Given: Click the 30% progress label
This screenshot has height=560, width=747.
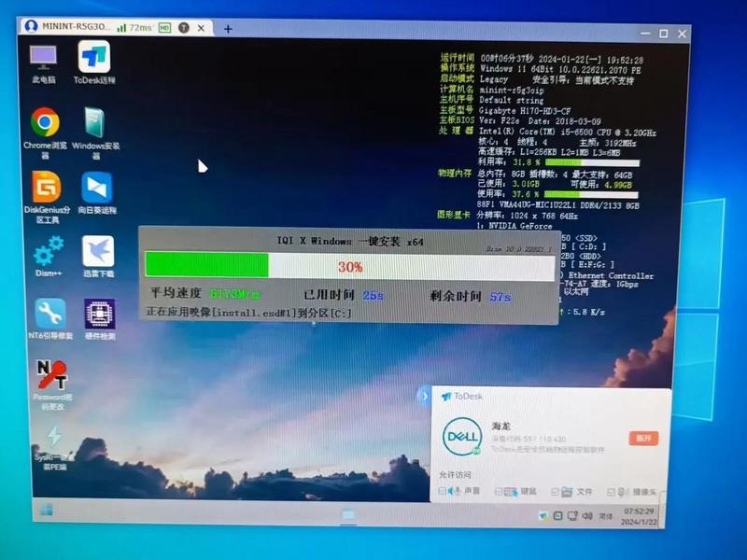Looking at the screenshot, I should (x=350, y=267).
